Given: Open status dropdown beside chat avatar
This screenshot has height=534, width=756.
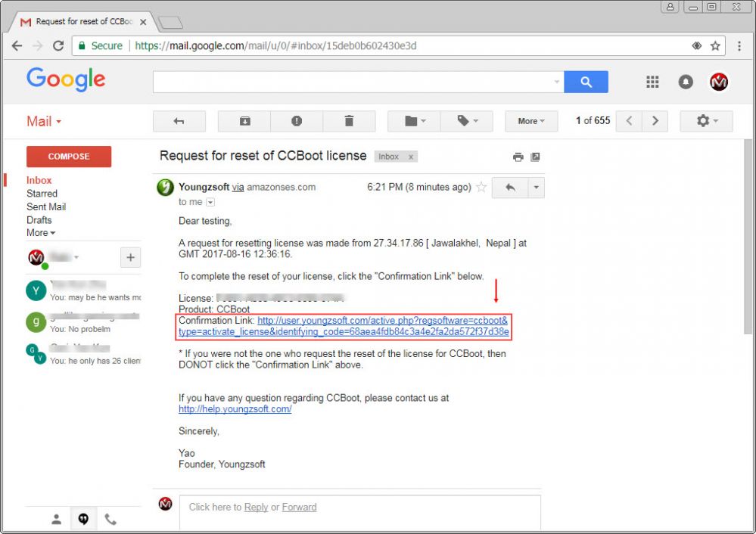Looking at the screenshot, I should (76, 257).
